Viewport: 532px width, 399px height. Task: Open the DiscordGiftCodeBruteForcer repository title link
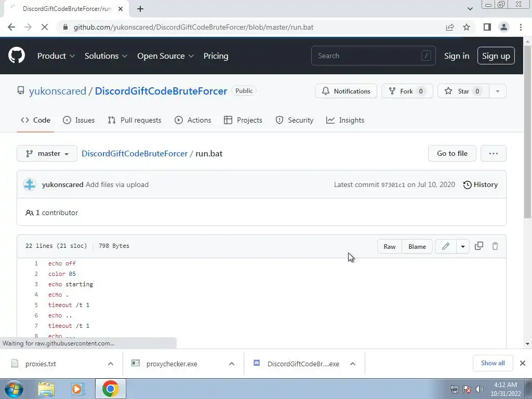click(161, 91)
